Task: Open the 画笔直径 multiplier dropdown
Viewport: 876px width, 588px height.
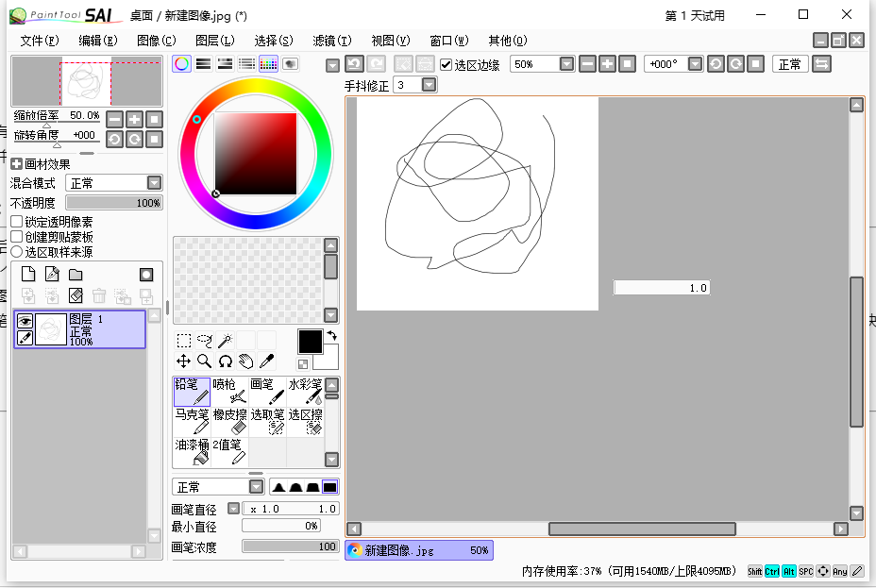Action: (x=233, y=508)
